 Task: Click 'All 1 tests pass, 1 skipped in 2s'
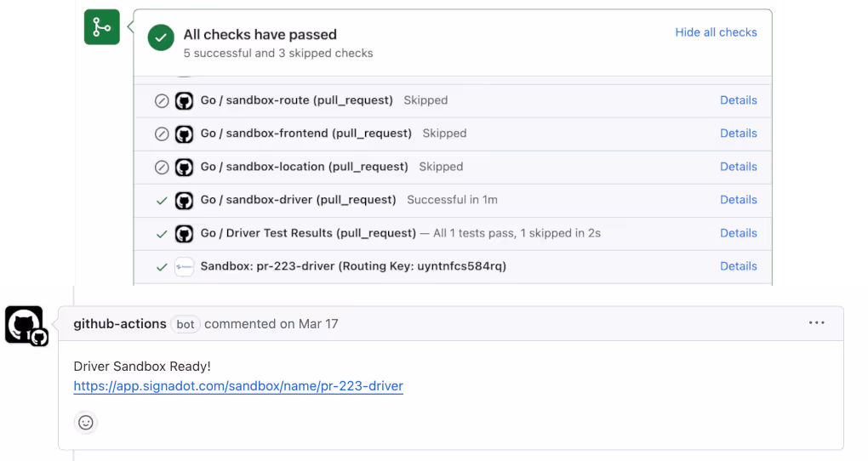[x=517, y=233]
